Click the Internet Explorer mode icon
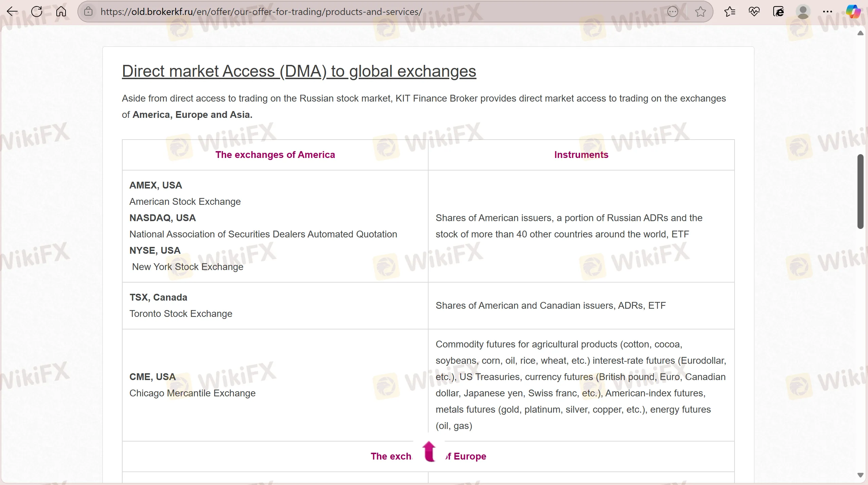The height and width of the screenshot is (485, 868). 778,12
